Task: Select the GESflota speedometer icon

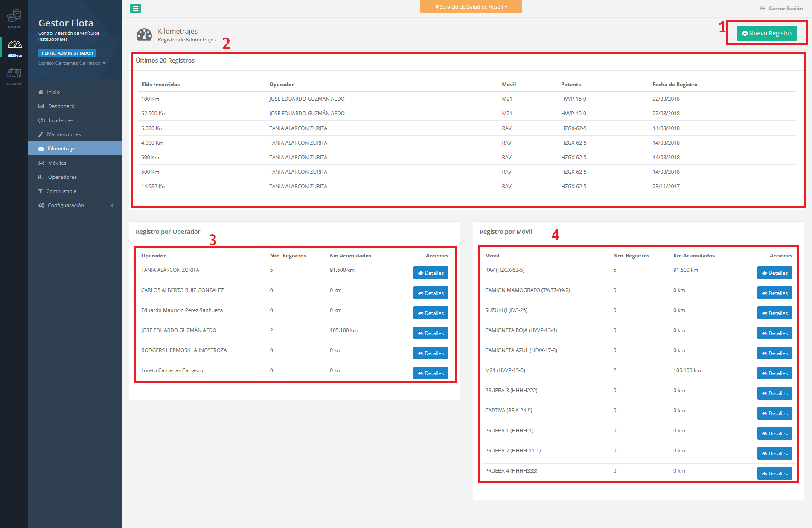Action: 14,46
